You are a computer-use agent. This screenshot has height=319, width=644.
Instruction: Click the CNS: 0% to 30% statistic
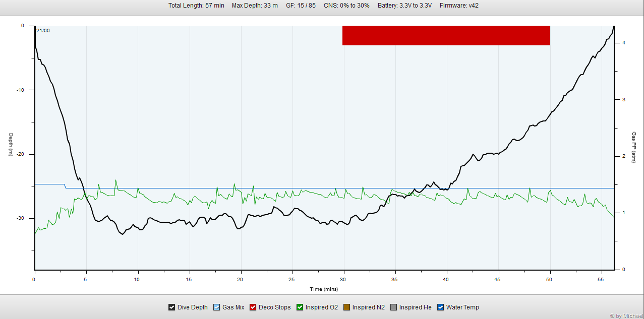click(346, 6)
